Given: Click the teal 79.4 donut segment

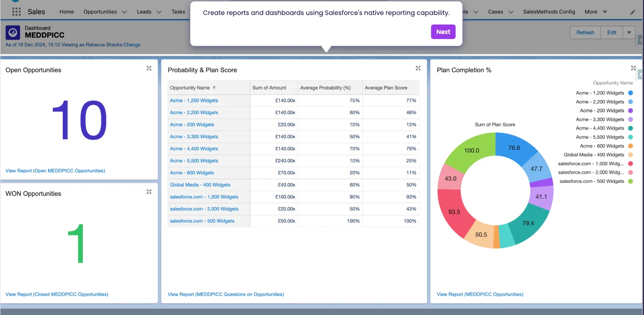Looking at the screenshot, I should [528, 223].
